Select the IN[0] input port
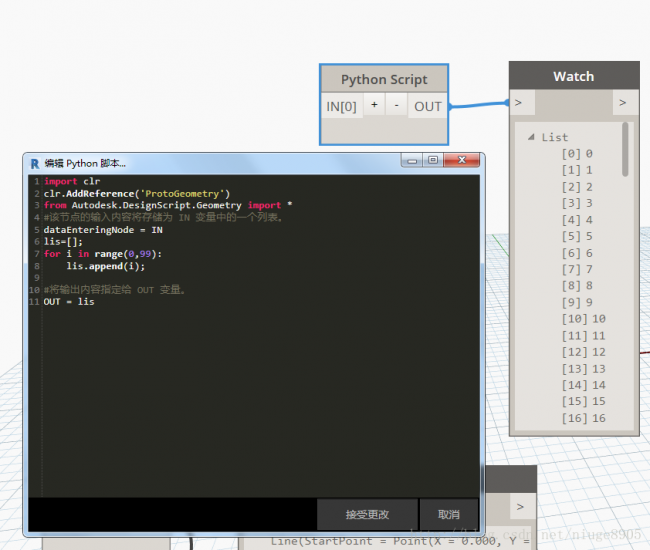Image resolution: width=650 pixels, height=550 pixels. pyautogui.click(x=341, y=106)
